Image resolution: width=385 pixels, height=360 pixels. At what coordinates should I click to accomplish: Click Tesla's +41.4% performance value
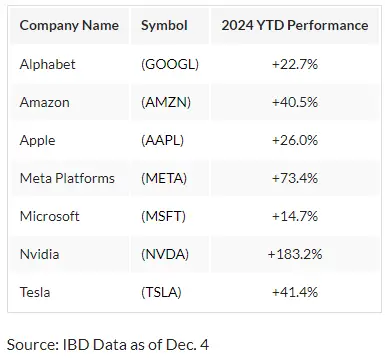point(295,292)
